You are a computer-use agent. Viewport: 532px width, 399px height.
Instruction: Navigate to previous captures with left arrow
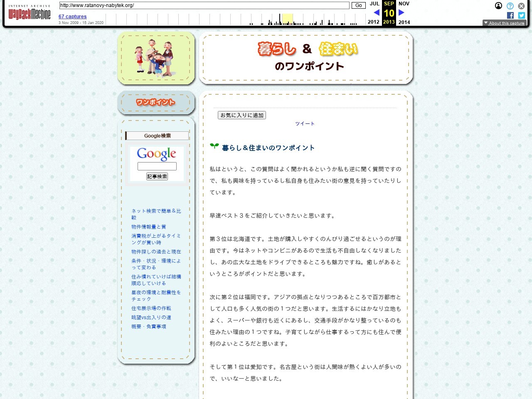point(376,12)
